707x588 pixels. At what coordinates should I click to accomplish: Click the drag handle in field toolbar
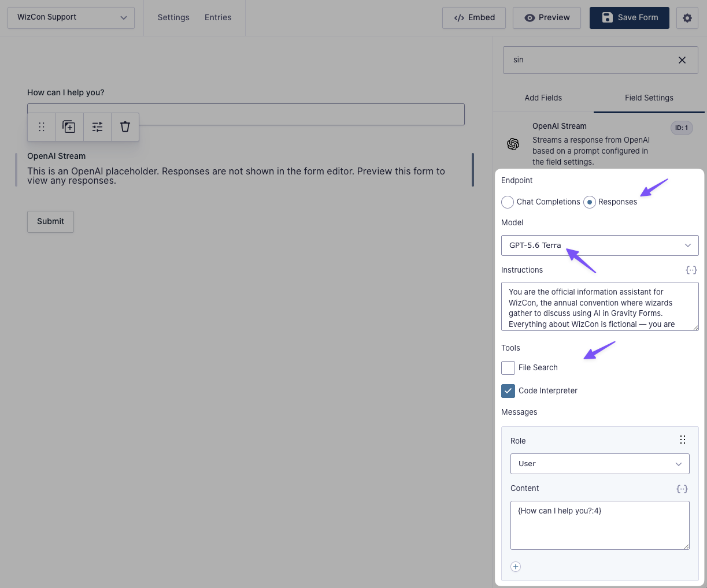point(42,127)
